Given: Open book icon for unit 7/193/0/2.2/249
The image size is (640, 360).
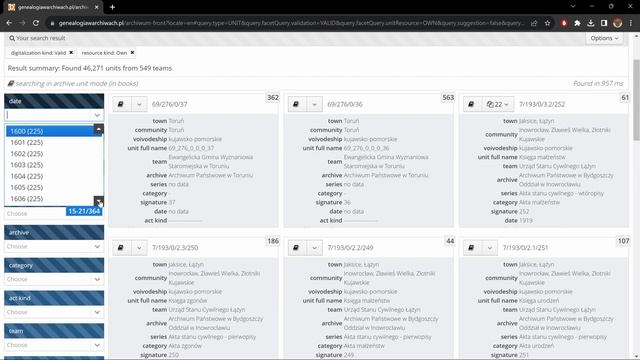Looking at the screenshot, I should [296, 247].
